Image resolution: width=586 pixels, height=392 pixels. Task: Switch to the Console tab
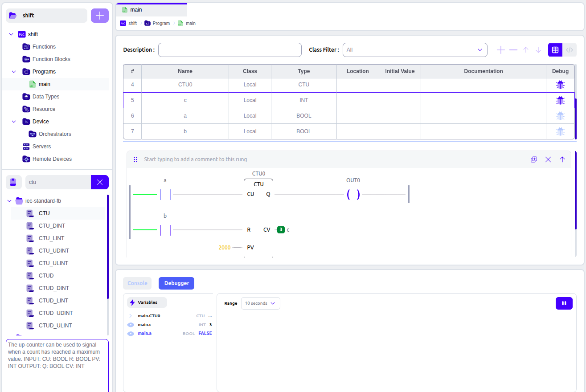137,283
